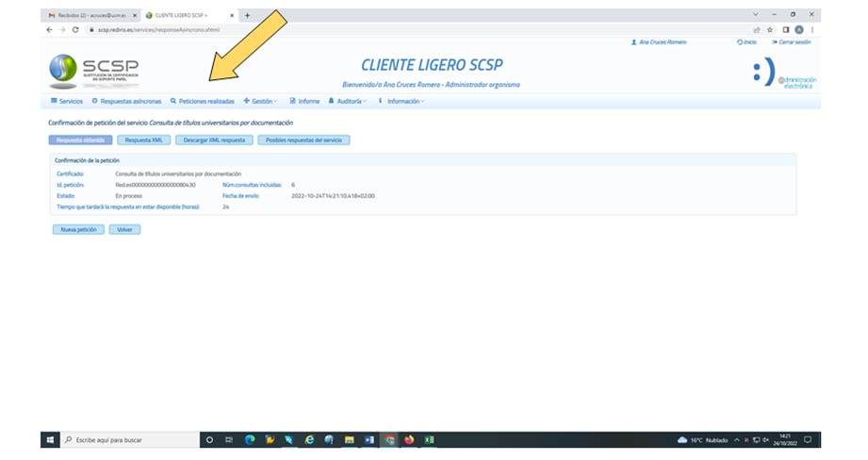Viewport: 868px width, 460px height.
Task: Open the tab search chevron
Action: click(756, 15)
